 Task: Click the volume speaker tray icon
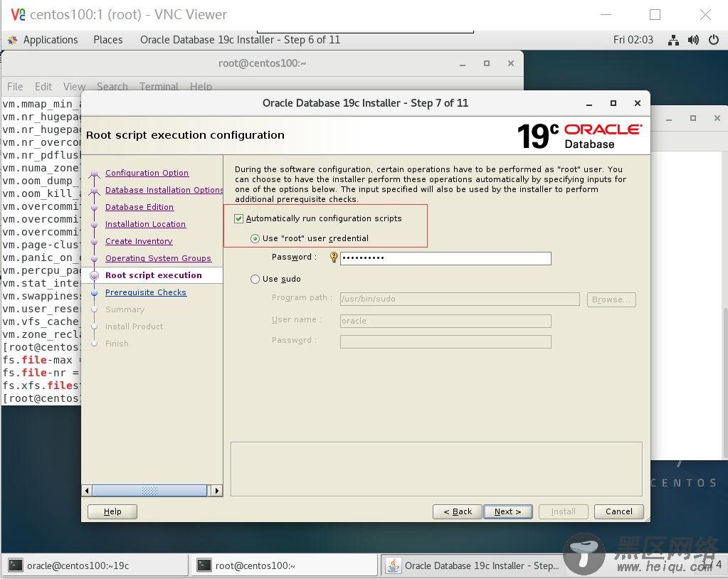(693, 40)
